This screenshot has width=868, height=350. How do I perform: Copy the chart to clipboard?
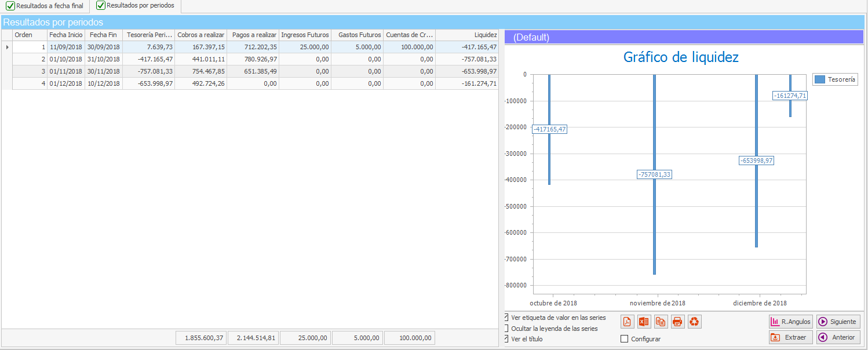[661, 322]
